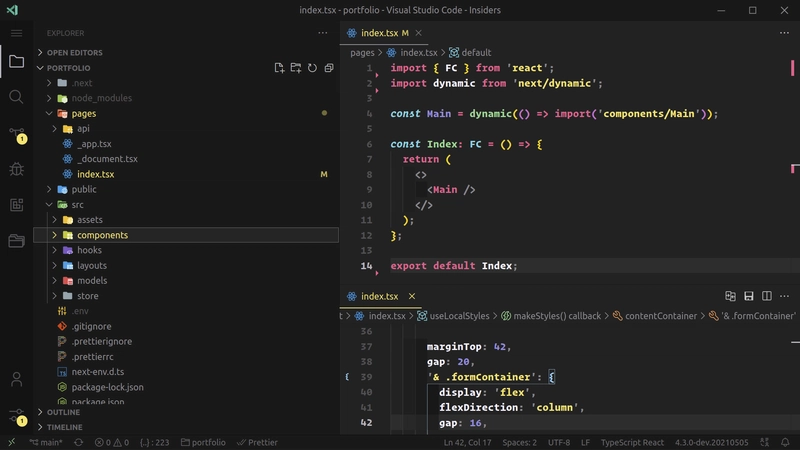Open remote window indicator in status bar
Screen dimensions: 800x450
click(x=11, y=442)
